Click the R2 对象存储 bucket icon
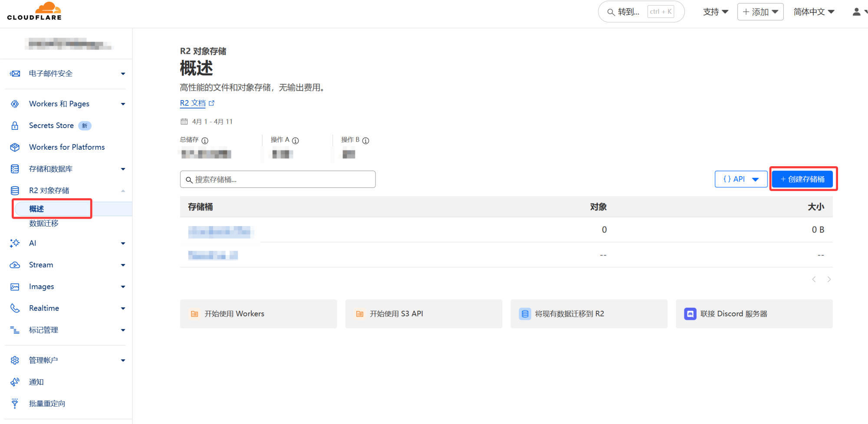This screenshot has height=424, width=868. pos(15,191)
